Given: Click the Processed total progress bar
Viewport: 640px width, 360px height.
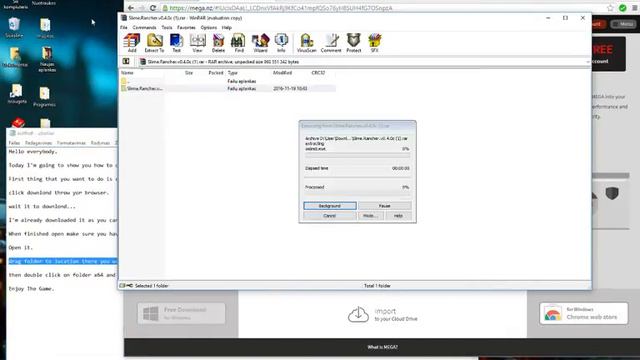Looking at the screenshot, I should click(357, 193).
